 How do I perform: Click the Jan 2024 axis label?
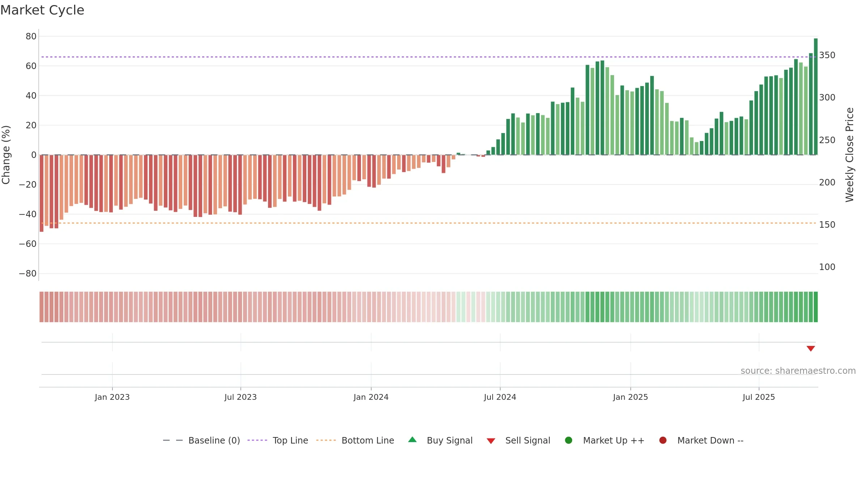pyautogui.click(x=371, y=397)
